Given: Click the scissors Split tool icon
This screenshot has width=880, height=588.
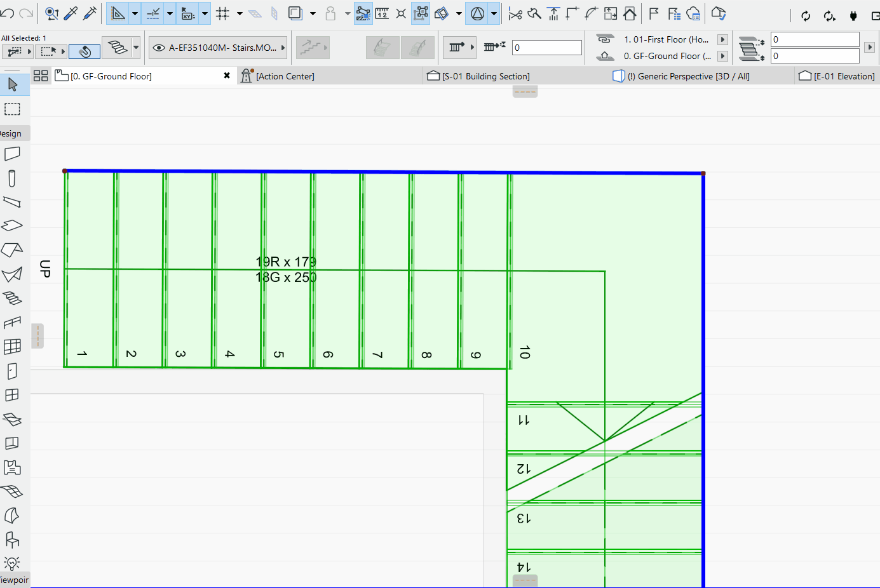Looking at the screenshot, I should click(515, 13).
